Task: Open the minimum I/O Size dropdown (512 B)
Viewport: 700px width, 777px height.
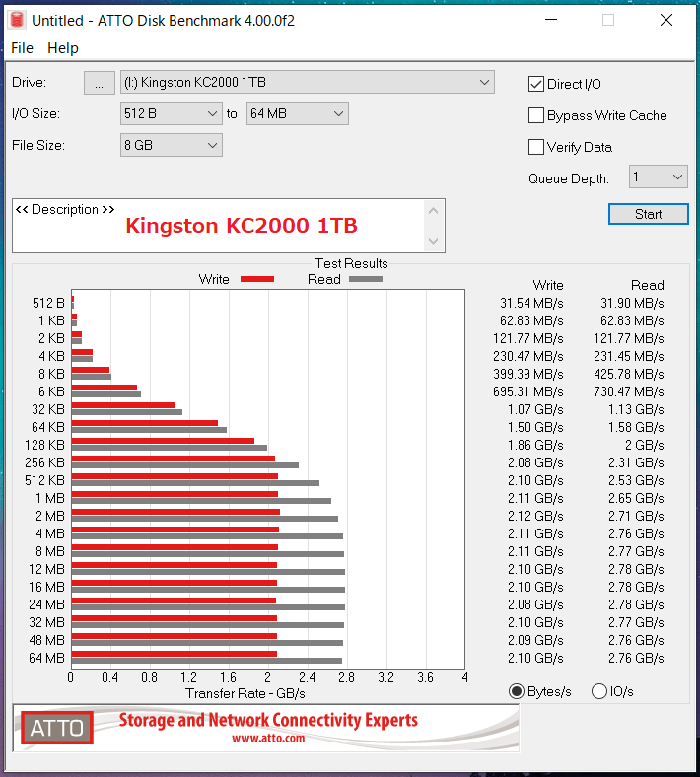Action: coord(171,114)
